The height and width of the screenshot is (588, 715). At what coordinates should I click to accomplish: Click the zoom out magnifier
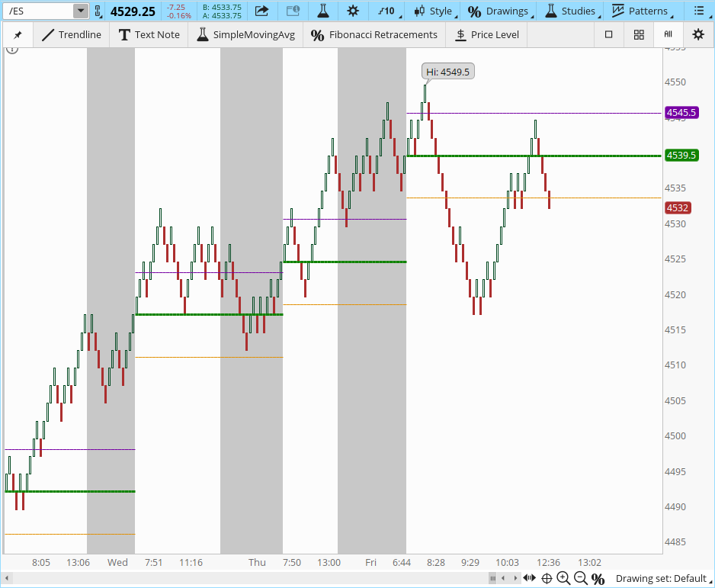(x=581, y=578)
